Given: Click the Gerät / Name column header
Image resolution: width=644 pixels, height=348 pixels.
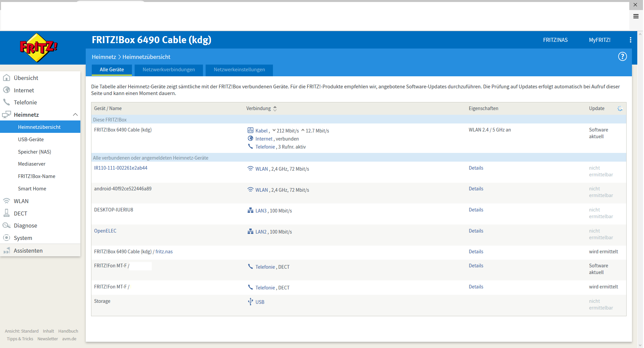Looking at the screenshot, I should (x=108, y=108).
